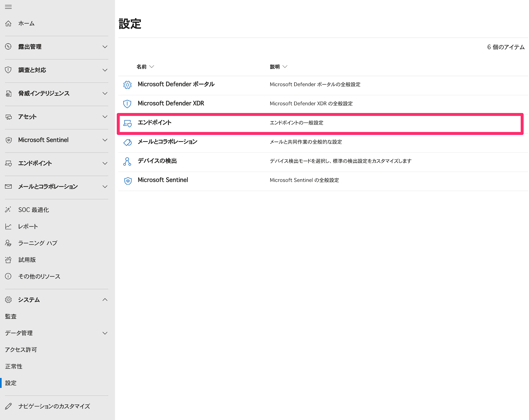The height and width of the screenshot is (420, 529).
Task: Open メールとコラボレーション settings in the list
Action: [167, 142]
